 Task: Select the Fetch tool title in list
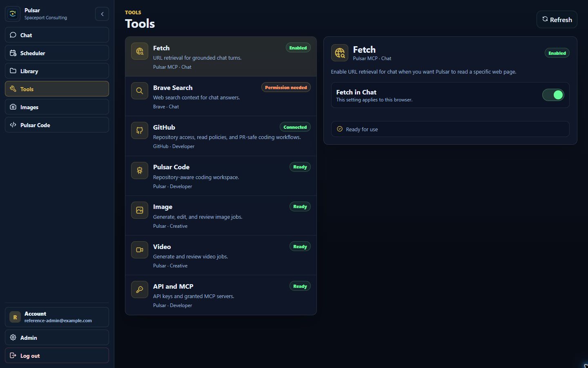click(161, 48)
